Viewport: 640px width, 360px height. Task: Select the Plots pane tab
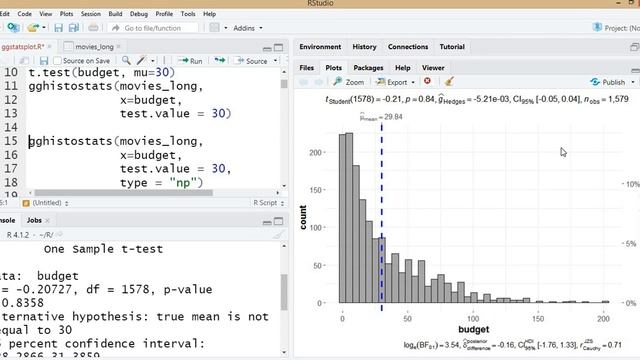point(333,68)
